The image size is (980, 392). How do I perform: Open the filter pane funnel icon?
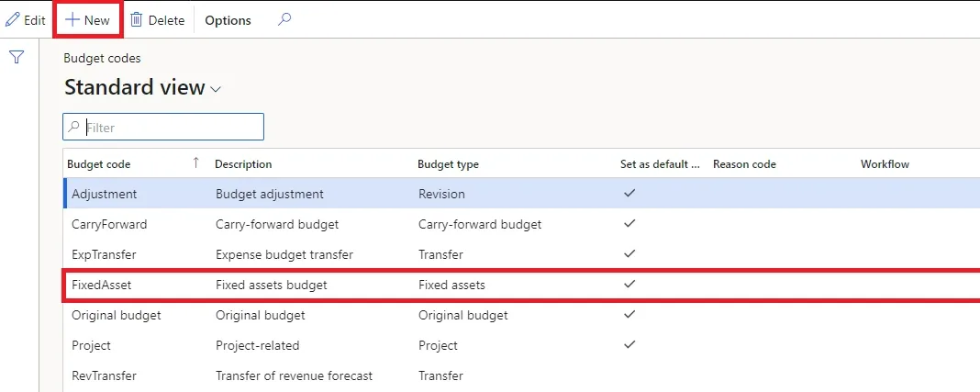click(x=17, y=58)
